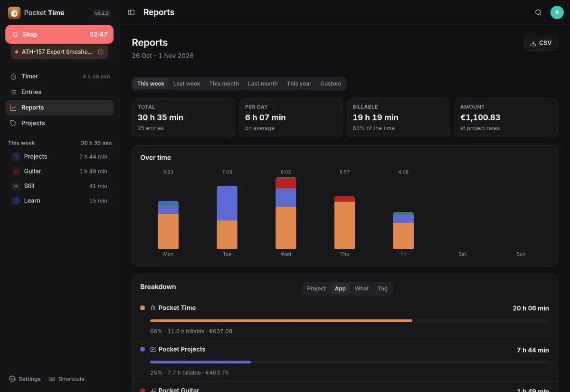
Task: Toggle sidebar with the panel icon
Action: coord(132,12)
